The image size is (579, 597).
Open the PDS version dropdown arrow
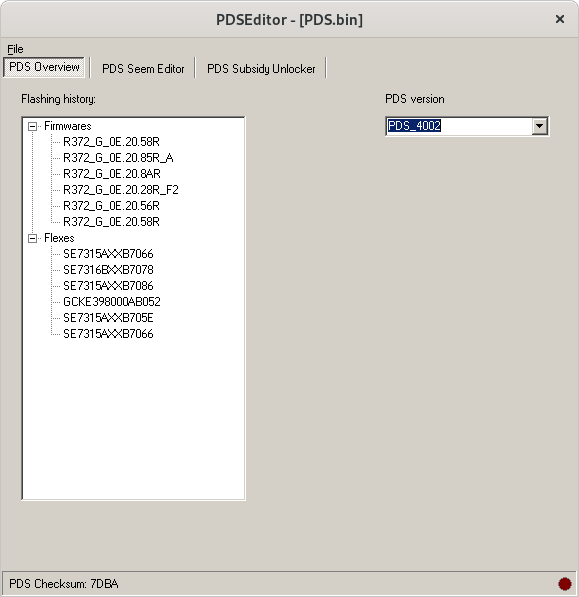click(x=539, y=126)
